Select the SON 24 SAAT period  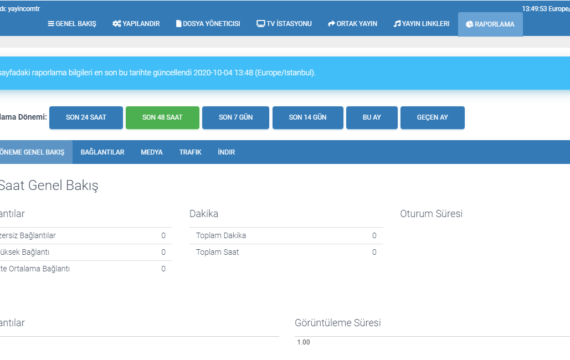click(86, 117)
